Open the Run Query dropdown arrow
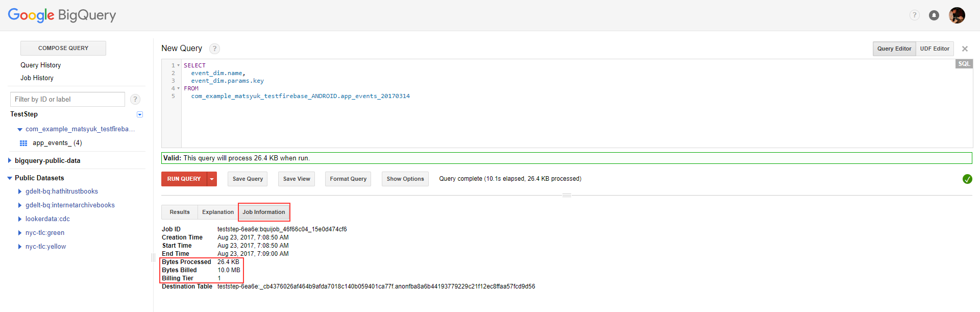 (212, 179)
